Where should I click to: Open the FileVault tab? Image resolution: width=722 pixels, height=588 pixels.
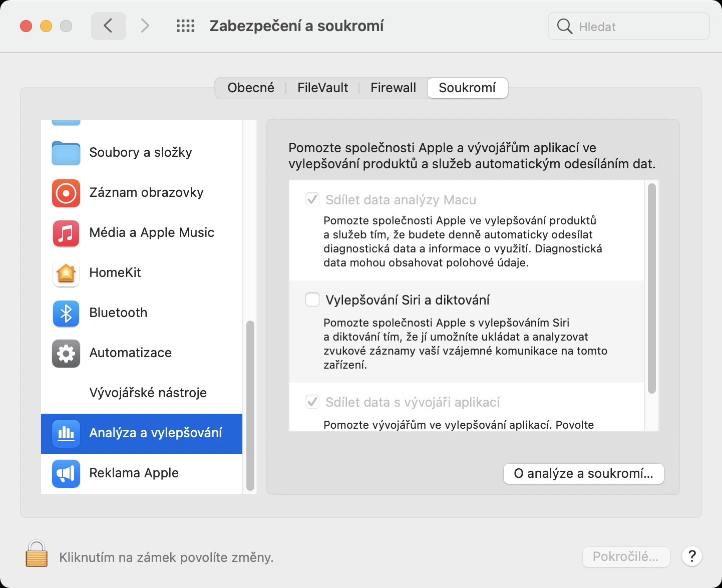pyautogui.click(x=322, y=88)
